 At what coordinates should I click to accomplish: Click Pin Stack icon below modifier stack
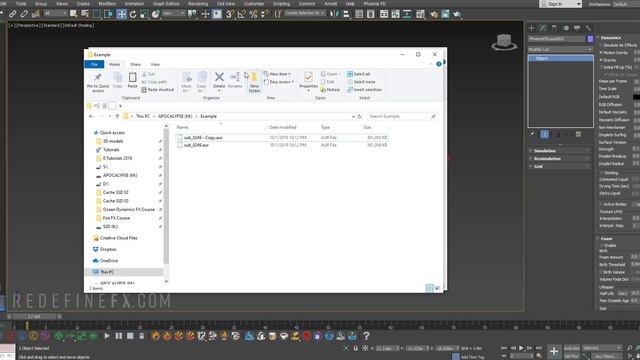pyautogui.click(x=532, y=134)
